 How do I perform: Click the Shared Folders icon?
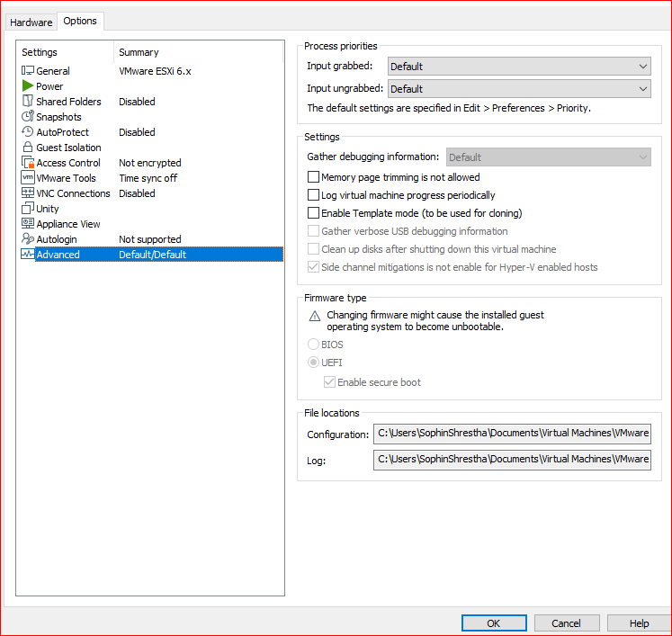click(x=28, y=101)
